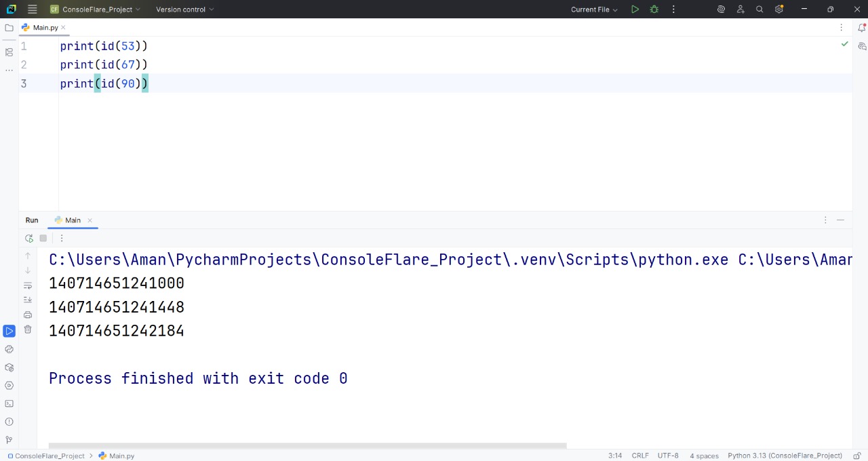Screen dimensions: 868x461
Task: Open the Version control dropdown
Action: [x=184, y=9]
